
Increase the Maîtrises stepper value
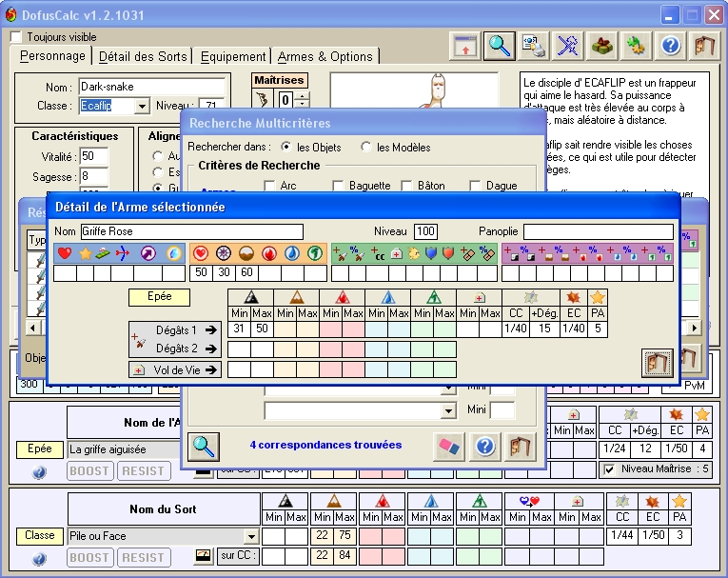303,96
